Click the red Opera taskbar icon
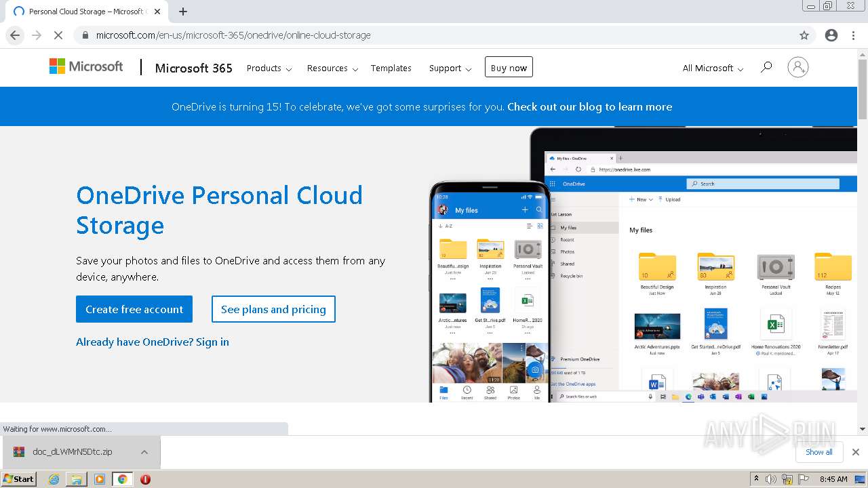 (145, 479)
